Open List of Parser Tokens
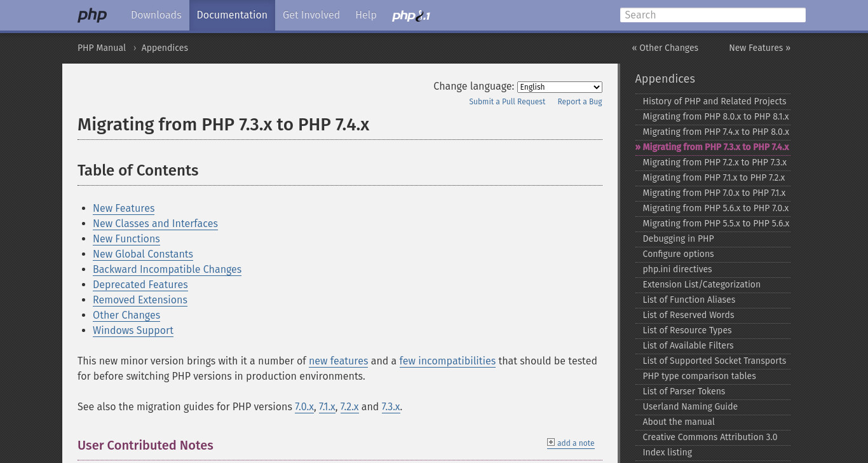The height and width of the screenshot is (463, 868). coord(684,392)
